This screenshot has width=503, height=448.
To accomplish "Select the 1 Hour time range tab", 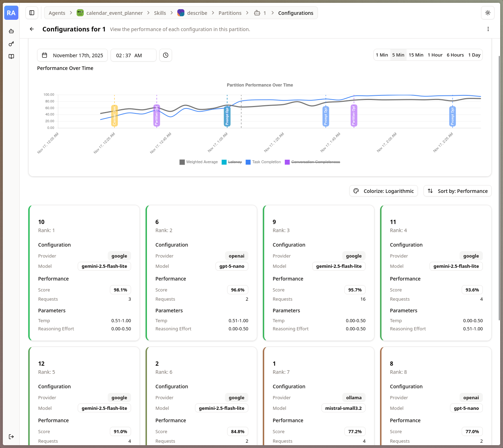I will click(x=435, y=55).
